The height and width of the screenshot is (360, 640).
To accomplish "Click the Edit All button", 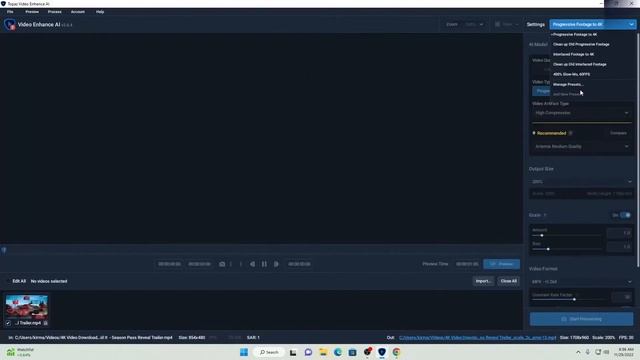I will [x=19, y=281].
